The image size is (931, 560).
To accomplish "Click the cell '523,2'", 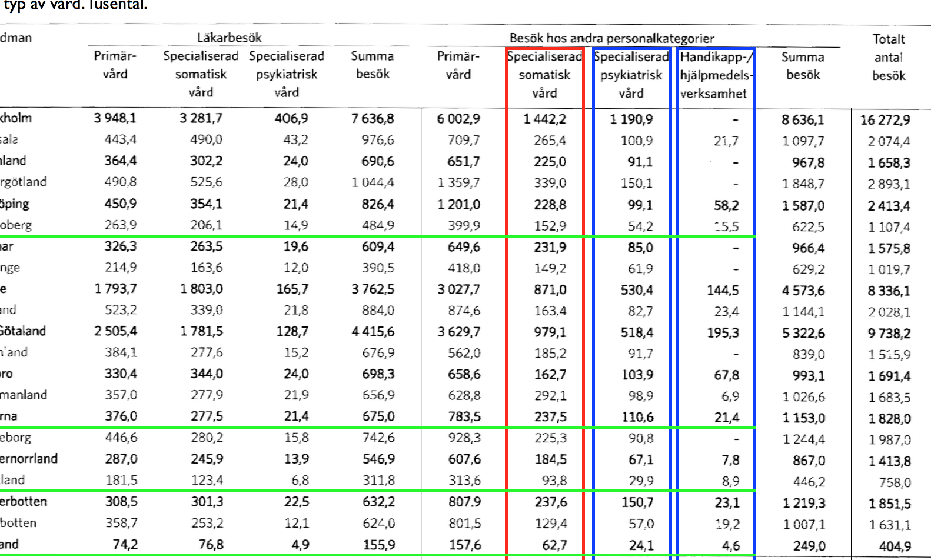I will (120, 310).
